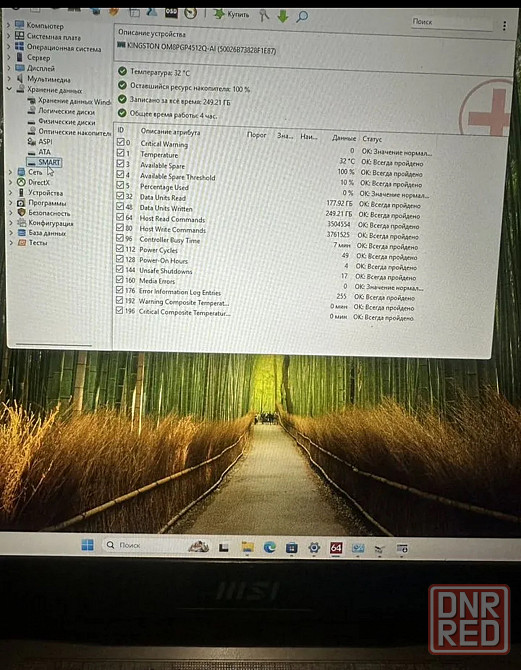Click the three-dot menu near search

(x=504, y=26)
